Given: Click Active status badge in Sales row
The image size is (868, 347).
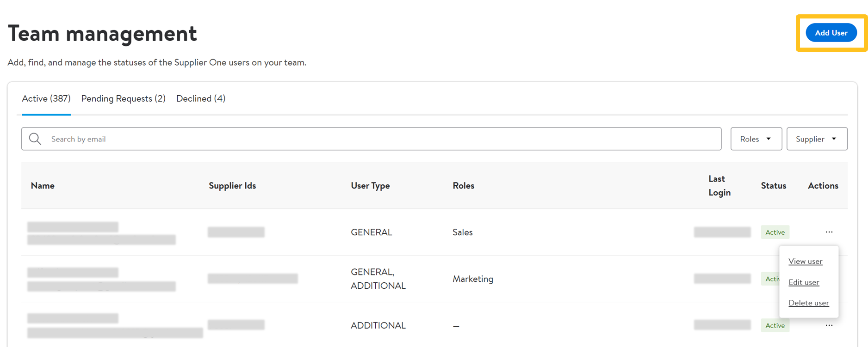Looking at the screenshot, I should (x=775, y=232).
